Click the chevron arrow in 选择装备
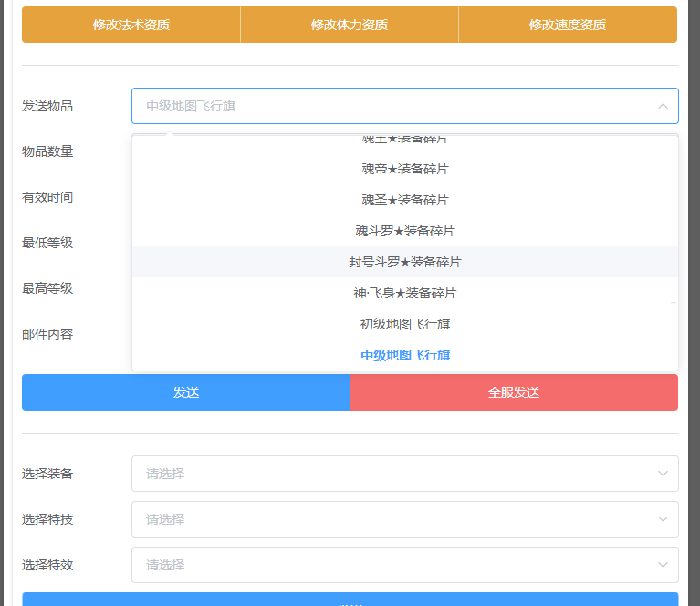This screenshot has height=606, width=700. click(663, 474)
